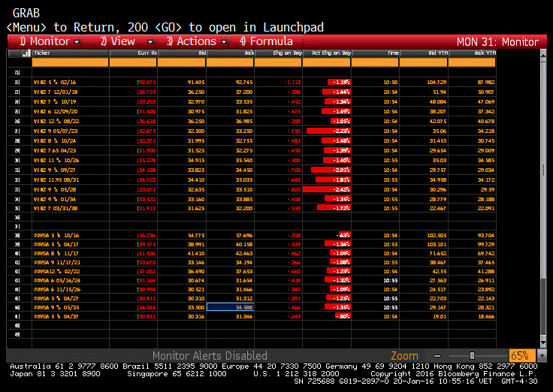This screenshot has width=553, height=392.
Task: Click the scrollbar up arrow
Action: 543,56
